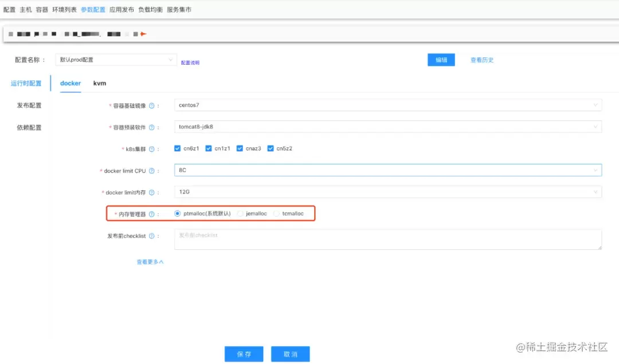The height and width of the screenshot is (364, 619).
Task: Select 运行时配置 in side menu
Action: click(26, 83)
